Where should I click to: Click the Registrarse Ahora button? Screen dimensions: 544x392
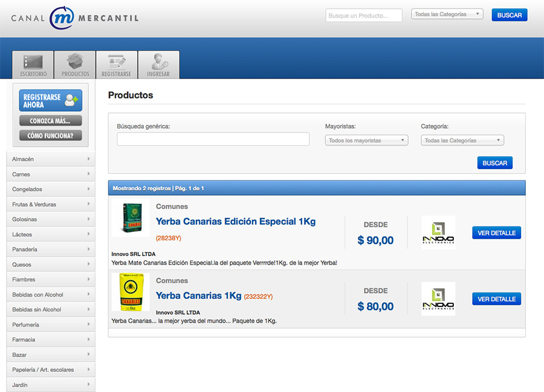(51, 100)
